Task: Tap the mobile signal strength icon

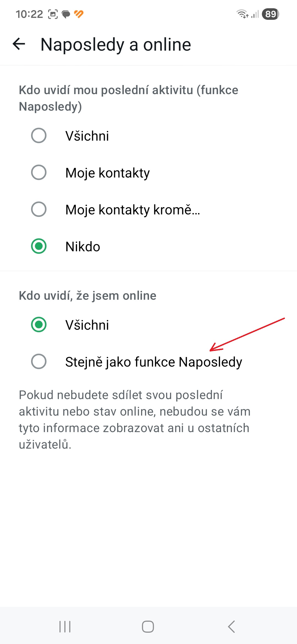Action: [255, 14]
